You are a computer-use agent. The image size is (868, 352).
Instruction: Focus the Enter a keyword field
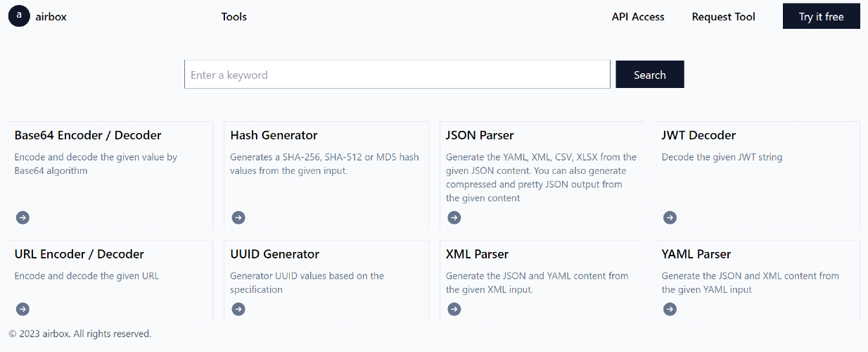[x=397, y=75]
